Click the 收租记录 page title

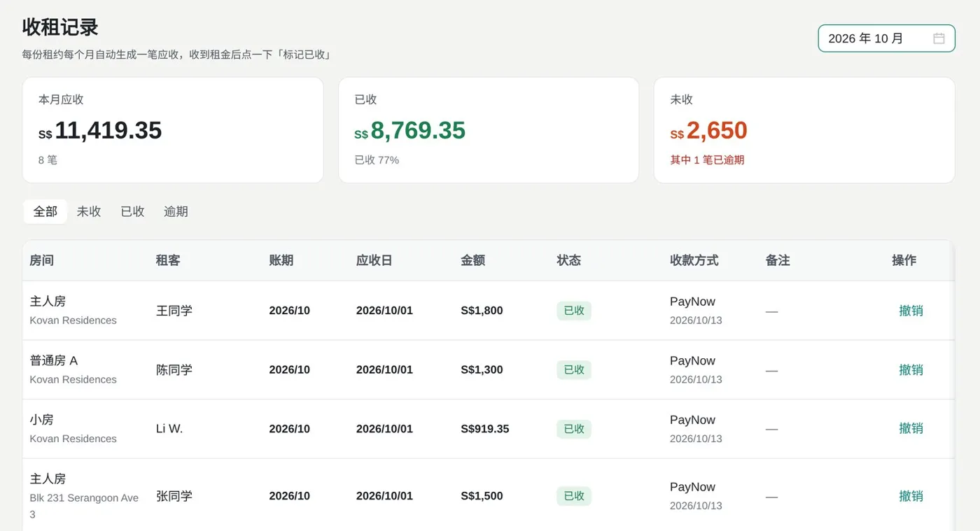pyautogui.click(x=60, y=27)
